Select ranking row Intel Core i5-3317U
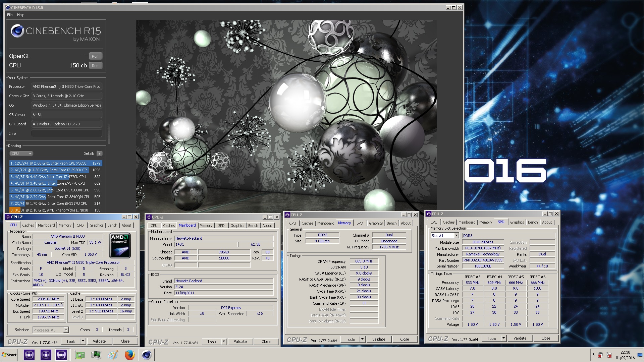Viewport: 644px width, 362px height. click(56, 203)
